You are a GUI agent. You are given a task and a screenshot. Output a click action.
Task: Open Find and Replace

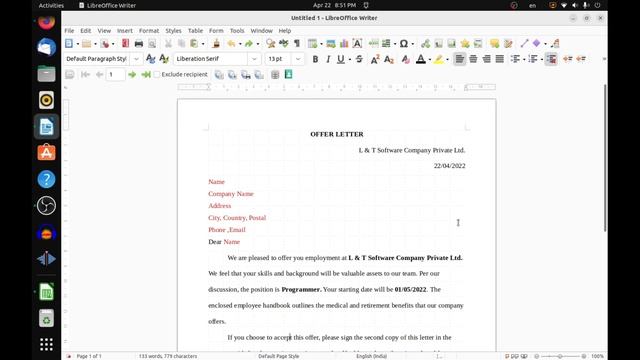tap(270, 43)
